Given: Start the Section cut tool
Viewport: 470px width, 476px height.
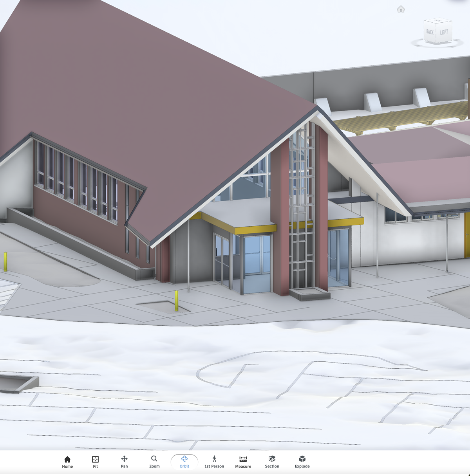Looking at the screenshot, I should click(272, 462).
